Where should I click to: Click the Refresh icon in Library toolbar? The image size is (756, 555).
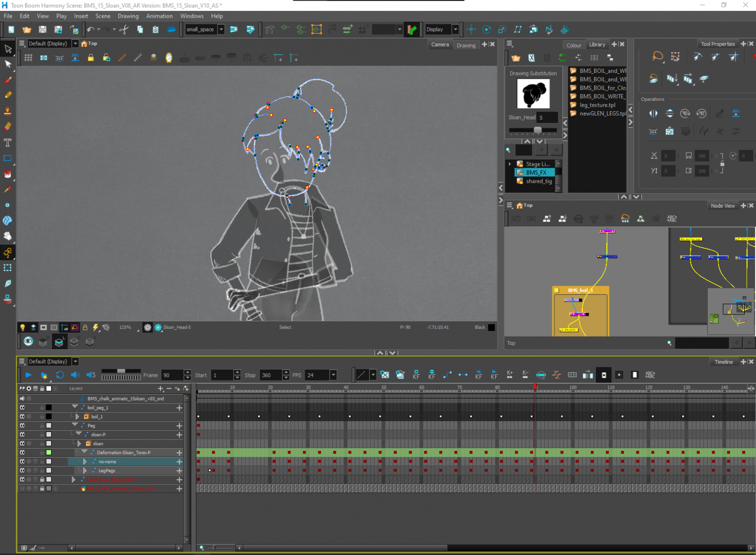tap(563, 58)
